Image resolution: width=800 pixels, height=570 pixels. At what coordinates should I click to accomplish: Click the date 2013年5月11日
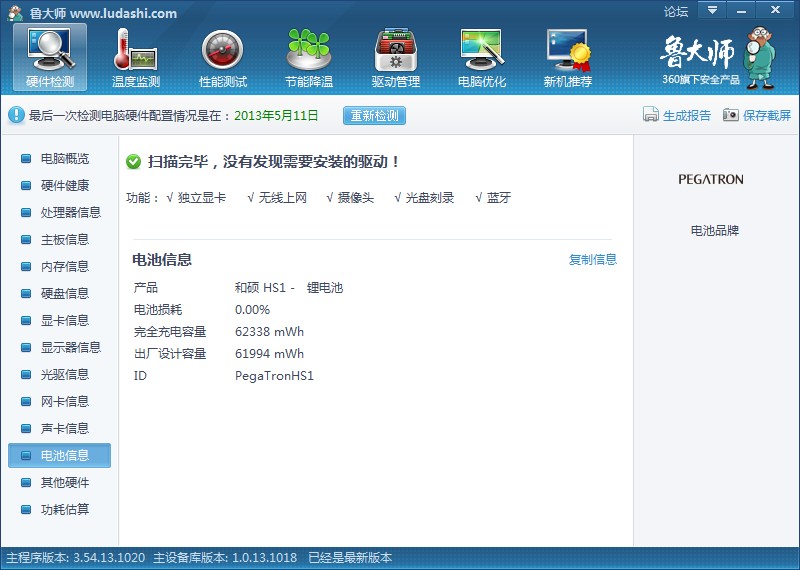click(x=276, y=115)
